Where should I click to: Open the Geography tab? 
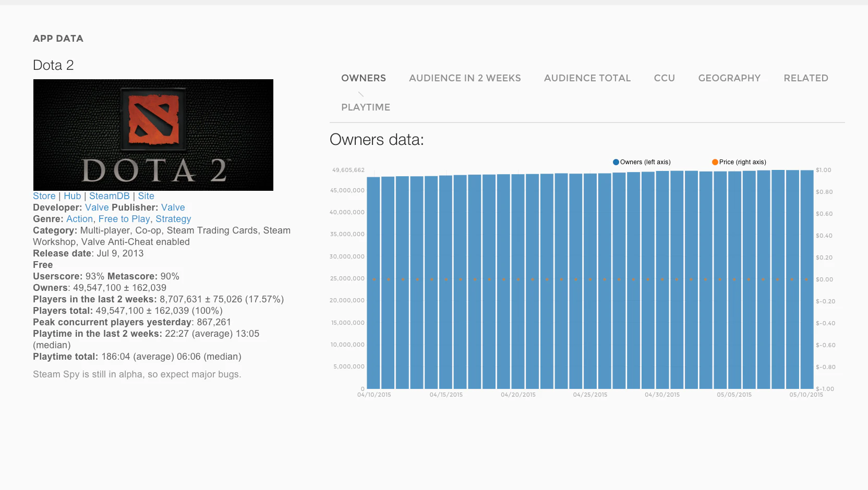click(x=729, y=78)
